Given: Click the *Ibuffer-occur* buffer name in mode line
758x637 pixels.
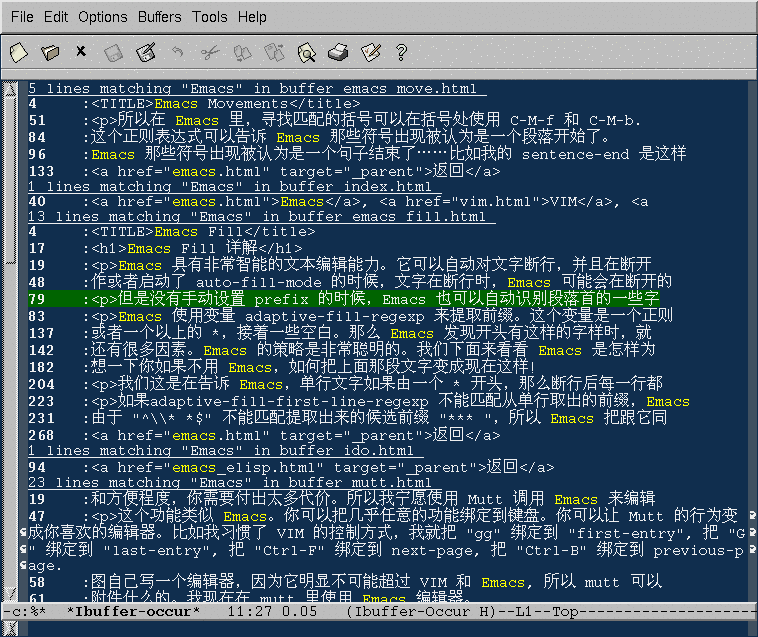Looking at the screenshot, I should tap(133, 610).
